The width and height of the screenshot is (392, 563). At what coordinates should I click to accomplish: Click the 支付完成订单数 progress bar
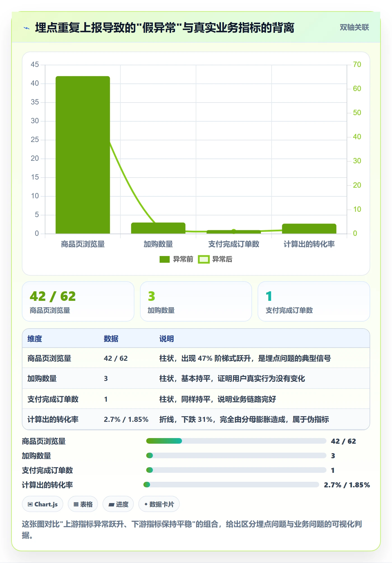pos(236,470)
